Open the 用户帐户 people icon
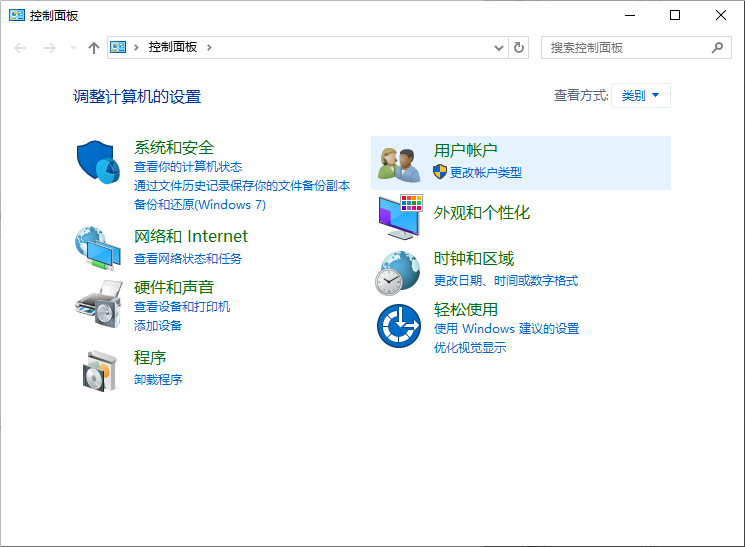Image resolution: width=745 pixels, height=547 pixels. tap(399, 164)
